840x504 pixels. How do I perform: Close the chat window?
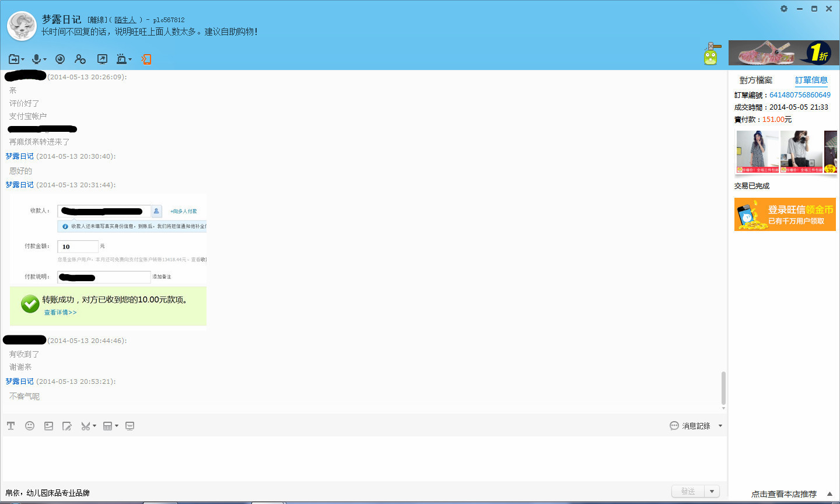pos(829,9)
